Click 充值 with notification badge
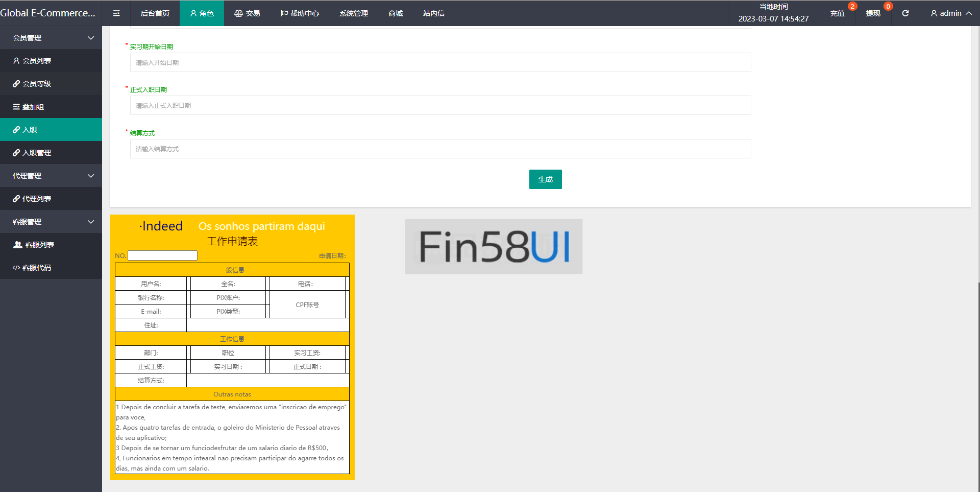This screenshot has width=980, height=492. (x=837, y=13)
